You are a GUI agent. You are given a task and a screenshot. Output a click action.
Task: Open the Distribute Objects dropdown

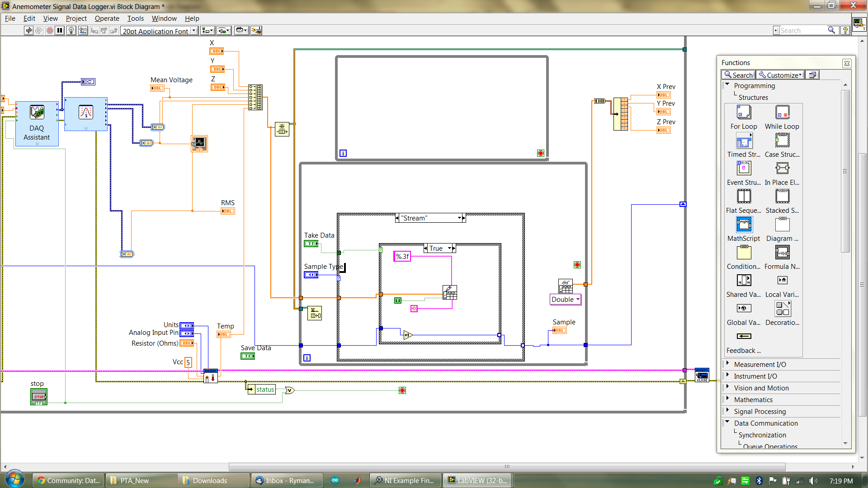(x=224, y=30)
